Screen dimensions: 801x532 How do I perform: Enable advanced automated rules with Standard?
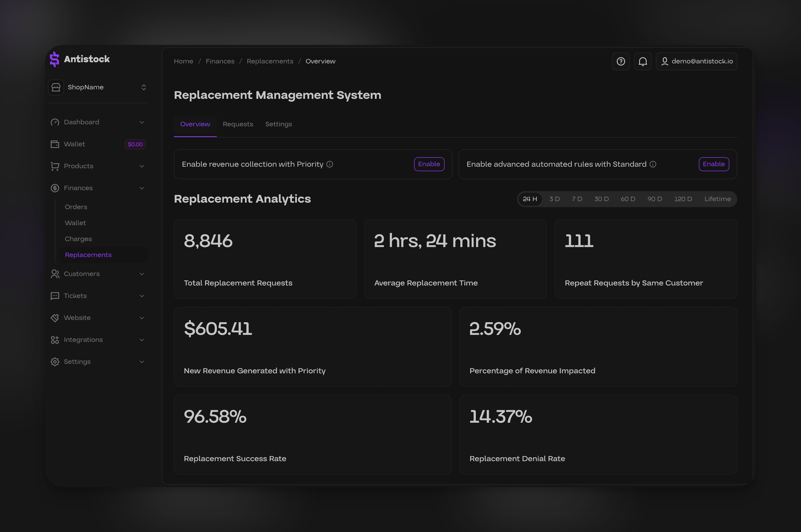(x=714, y=164)
